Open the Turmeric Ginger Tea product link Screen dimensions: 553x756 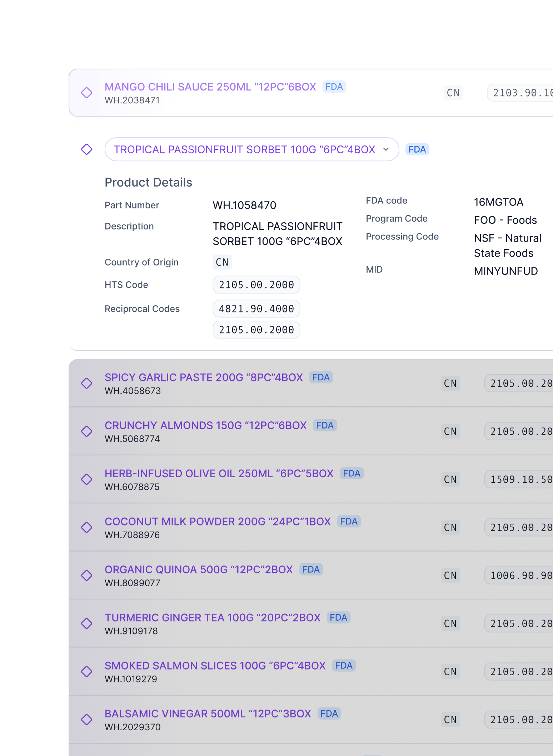(x=212, y=618)
